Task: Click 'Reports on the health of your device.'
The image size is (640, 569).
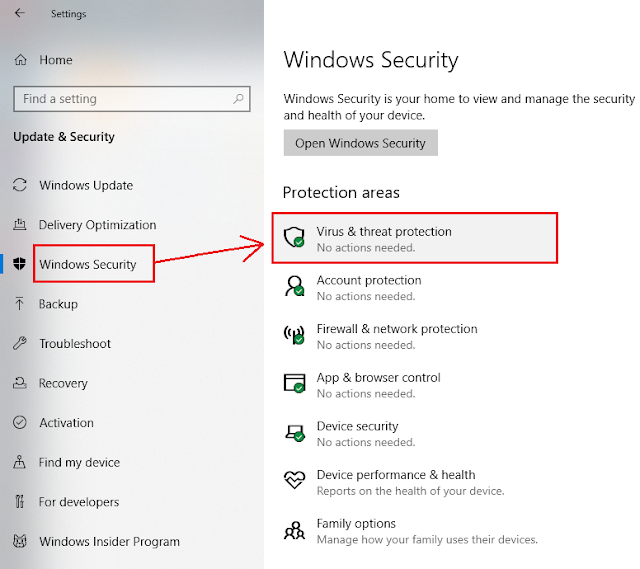Action: [x=411, y=491]
